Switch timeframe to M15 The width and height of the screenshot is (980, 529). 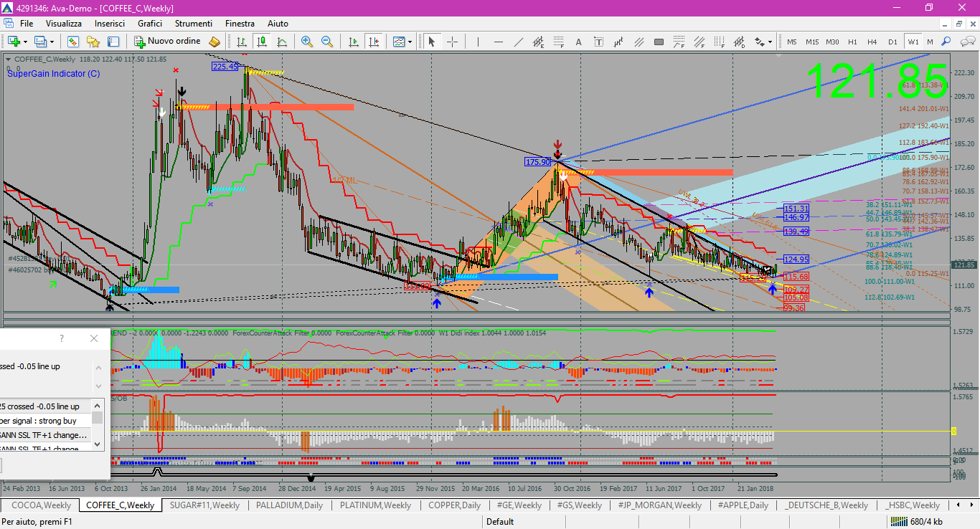coord(812,42)
